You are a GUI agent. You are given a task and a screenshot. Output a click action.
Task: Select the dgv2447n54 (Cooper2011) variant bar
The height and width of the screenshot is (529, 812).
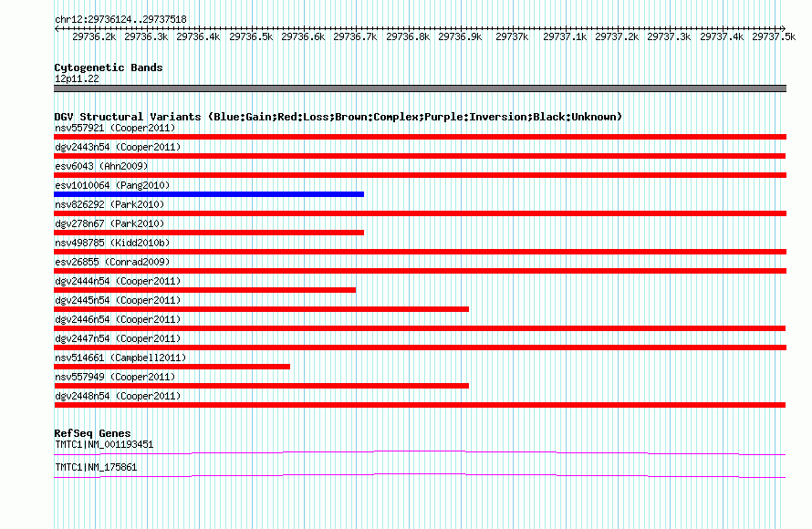coord(420,347)
